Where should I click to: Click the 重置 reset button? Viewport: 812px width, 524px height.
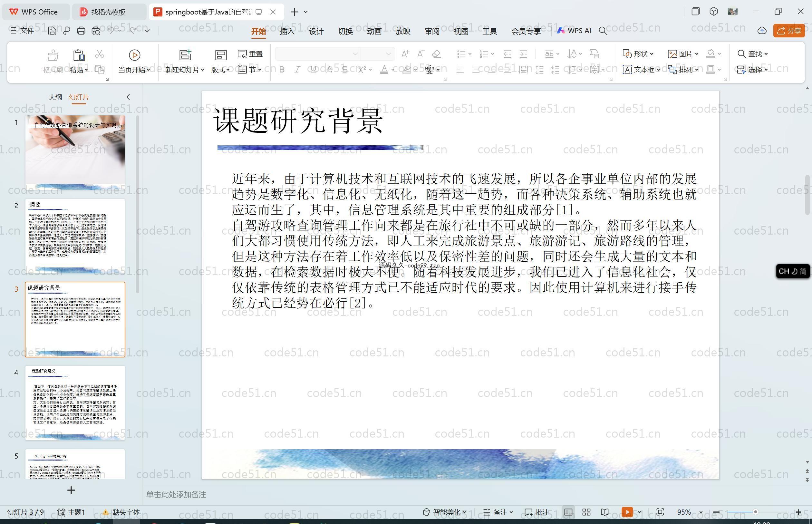tap(250, 54)
